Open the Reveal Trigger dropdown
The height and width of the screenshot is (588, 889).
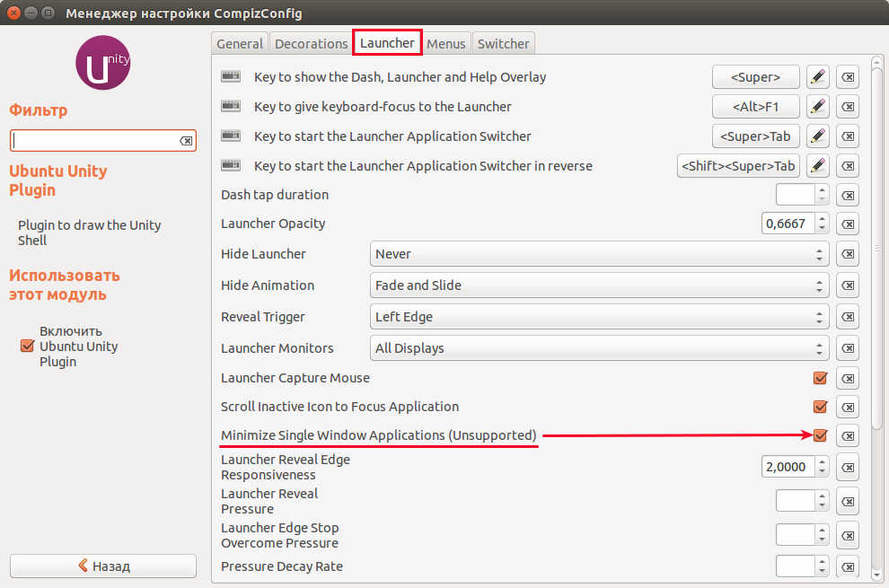click(x=599, y=316)
